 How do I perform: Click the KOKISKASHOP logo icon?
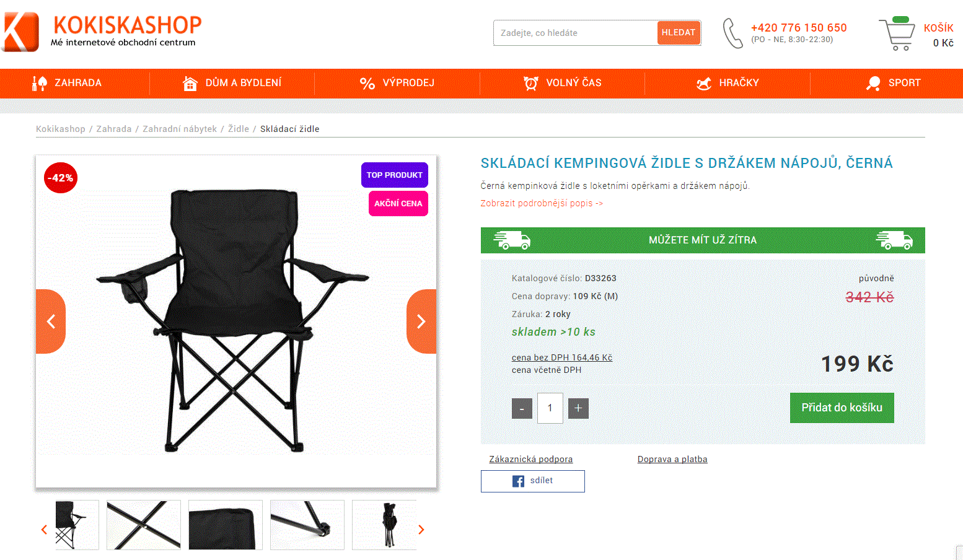[x=21, y=32]
